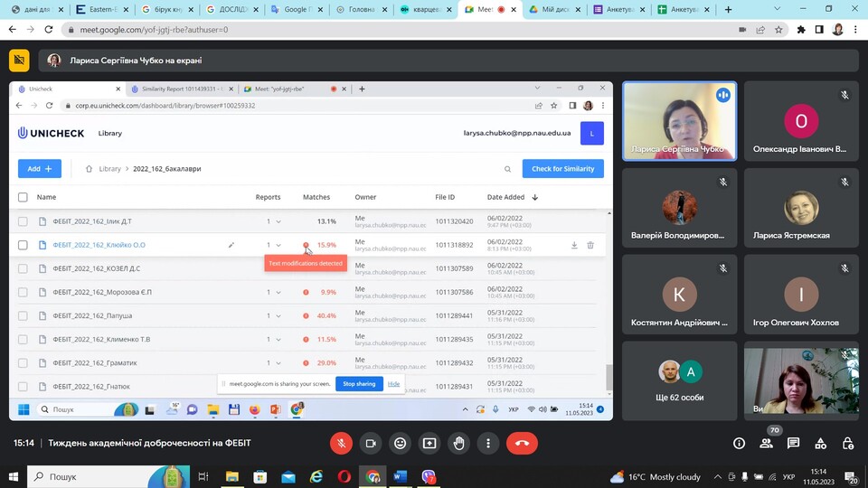Open more options three-dot menu in Meet
Screen dimensions: 868x488
[488, 443]
